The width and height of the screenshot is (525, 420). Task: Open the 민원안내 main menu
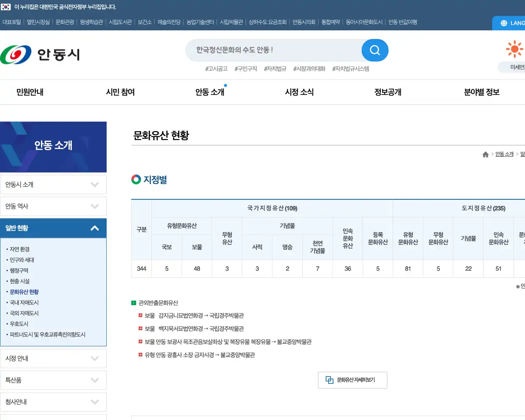tap(30, 92)
